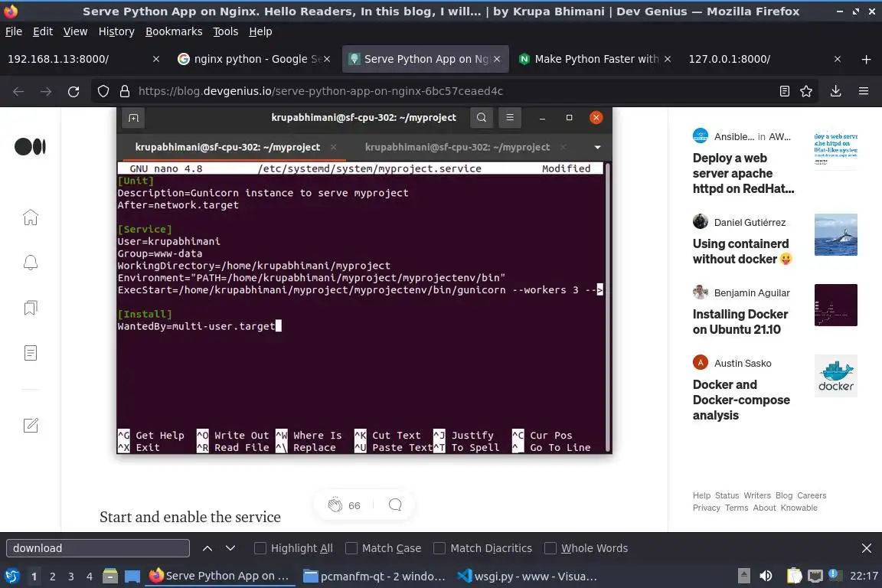Enable Match Diacritics checkbox
The height and width of the screenshot is (588, 882).
[439, 548]
